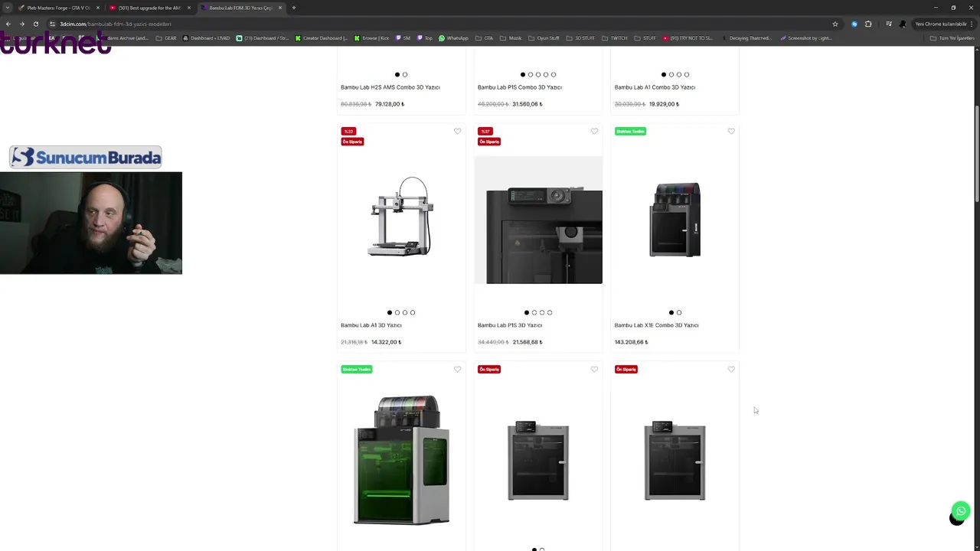Viewport: 980px width, 551px height.
Task: Expand the Oyun Stuff bookmarks folder
Action: pos(544,38)
